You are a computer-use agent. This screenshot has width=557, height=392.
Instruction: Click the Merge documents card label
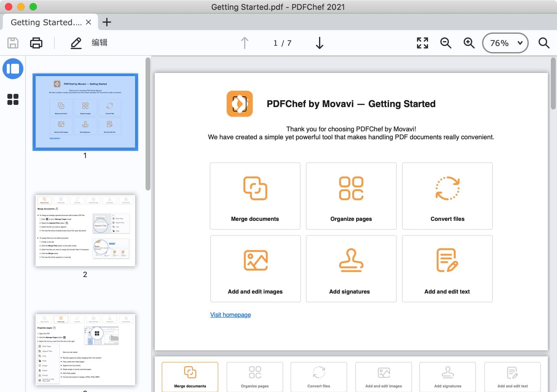[255, 219]
